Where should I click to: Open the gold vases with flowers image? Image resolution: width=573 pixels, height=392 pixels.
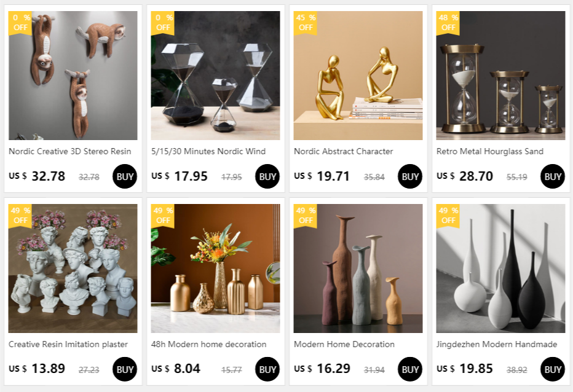tap(216, 269)
